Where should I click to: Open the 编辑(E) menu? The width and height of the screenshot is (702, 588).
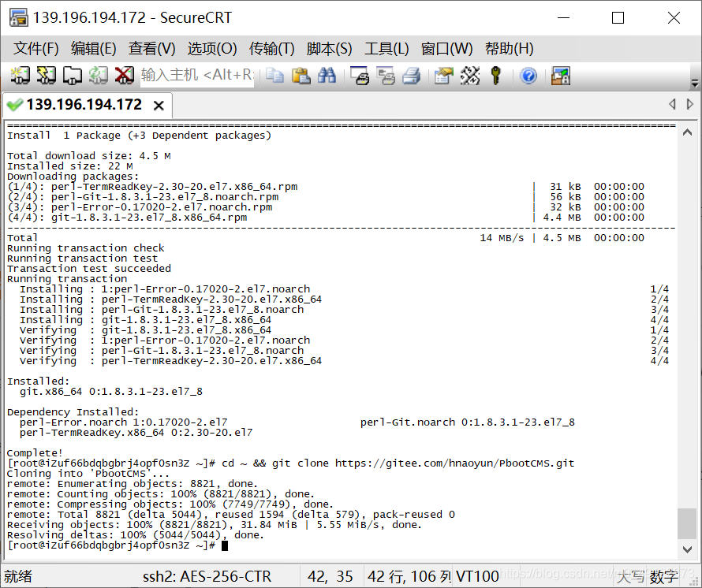pos(94,48)
